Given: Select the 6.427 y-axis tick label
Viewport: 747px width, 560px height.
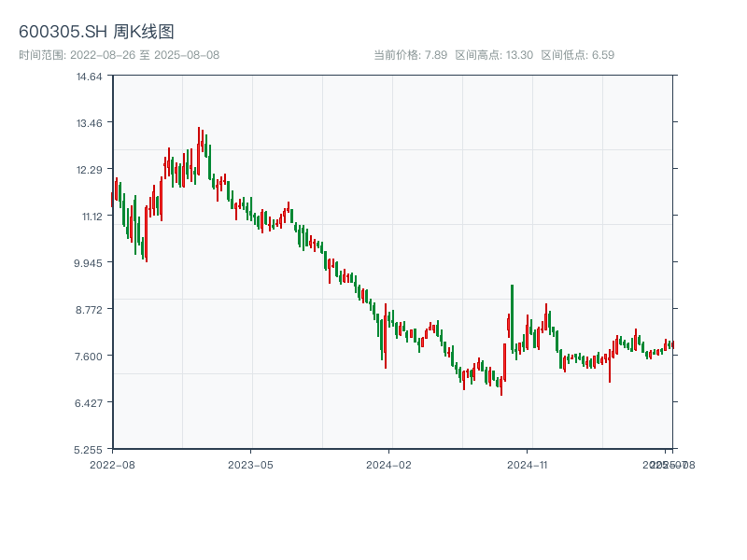Looking at the screenshot, I should click(x=90, y=402).
